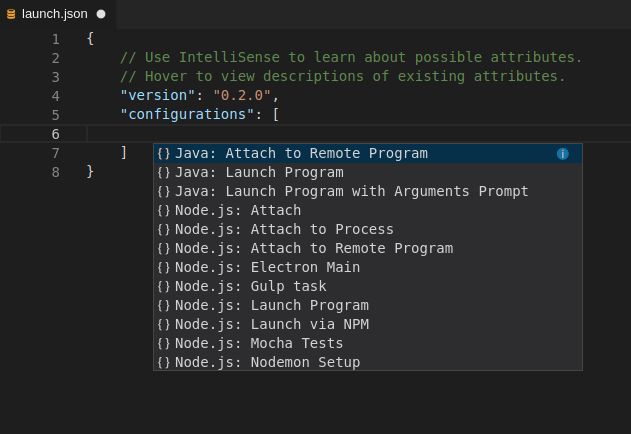This screenshot has width=631, height=434.
Task: Pick Java: Launch Program with Arguments Prompt
Action: pyautogui.click(x=351, y=192)
